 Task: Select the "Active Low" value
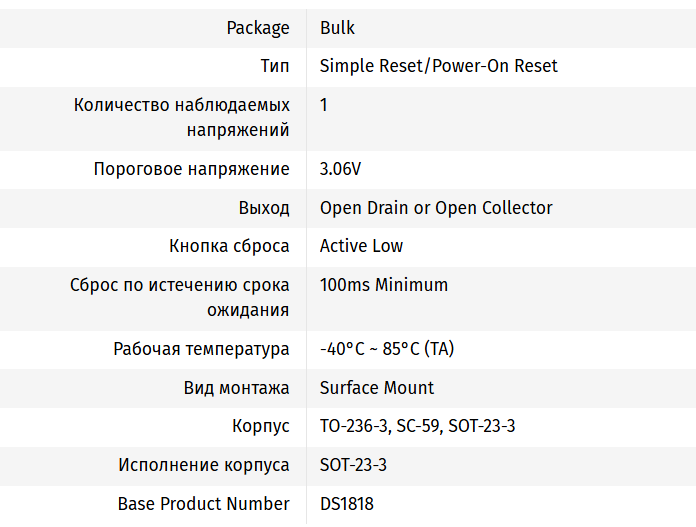(361, 246)
